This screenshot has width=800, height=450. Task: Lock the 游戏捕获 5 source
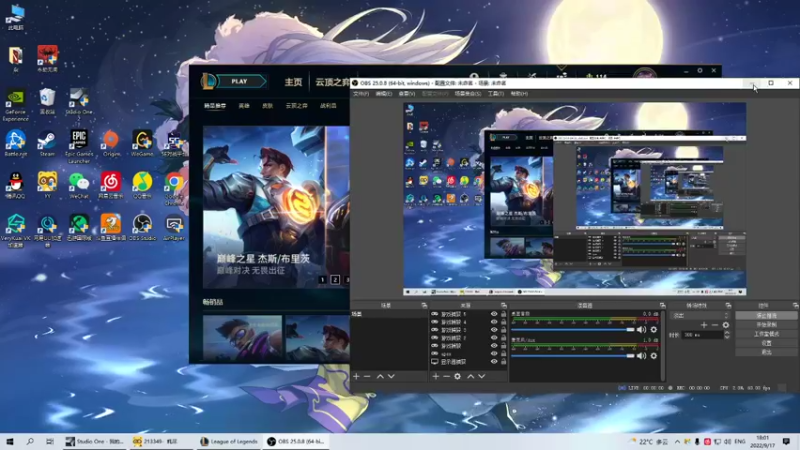point(504,314)
